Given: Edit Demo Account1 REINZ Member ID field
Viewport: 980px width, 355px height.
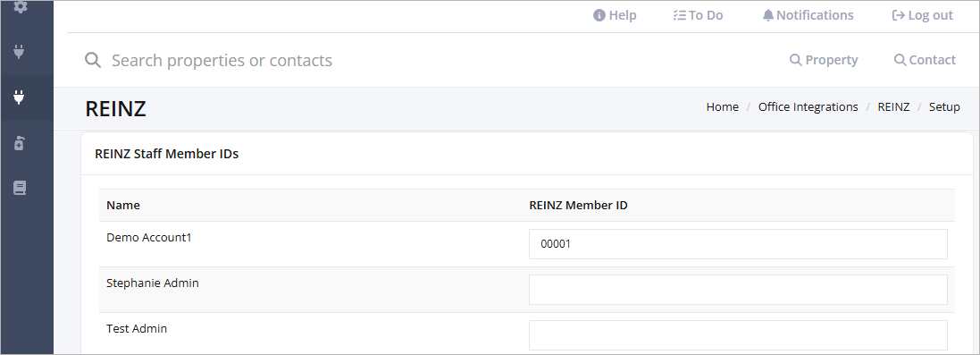Looking at the screenshot, I should click(x=738, y=244).
